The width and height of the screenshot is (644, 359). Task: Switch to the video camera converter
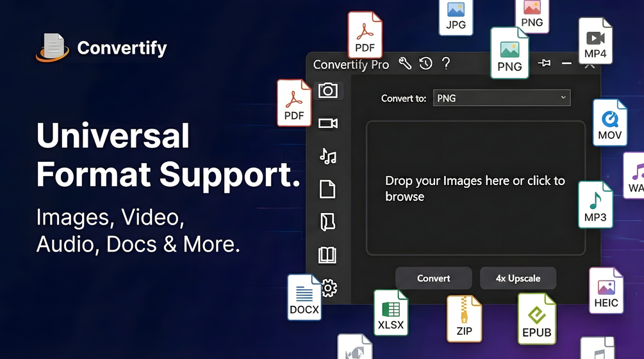click(x=327, y=123)
